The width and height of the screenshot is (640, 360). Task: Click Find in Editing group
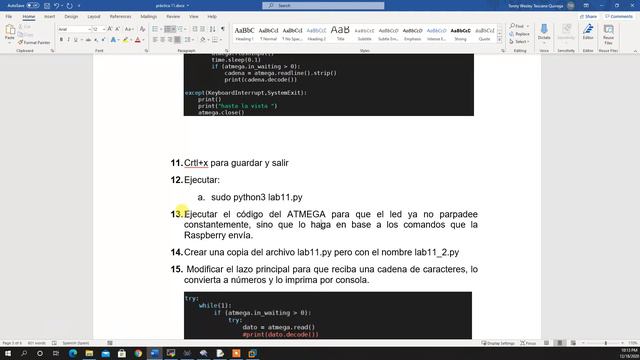[x=517, y=26]
